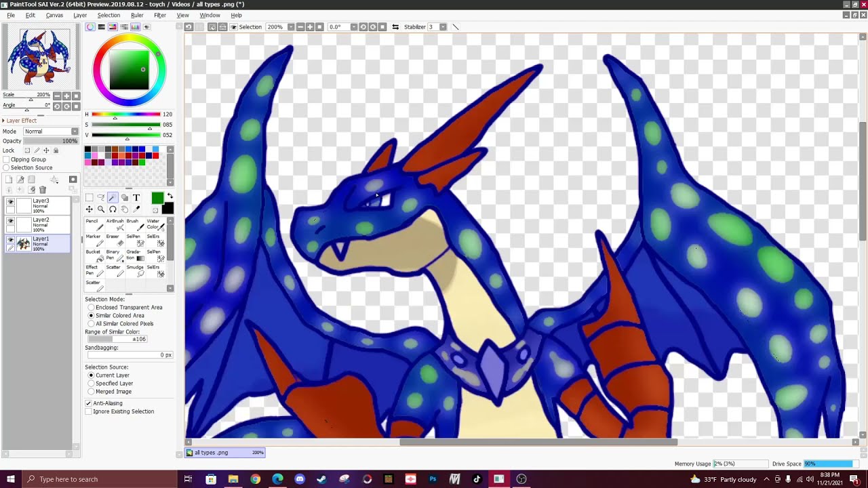Select the Zoom magnifier tool

101,209
